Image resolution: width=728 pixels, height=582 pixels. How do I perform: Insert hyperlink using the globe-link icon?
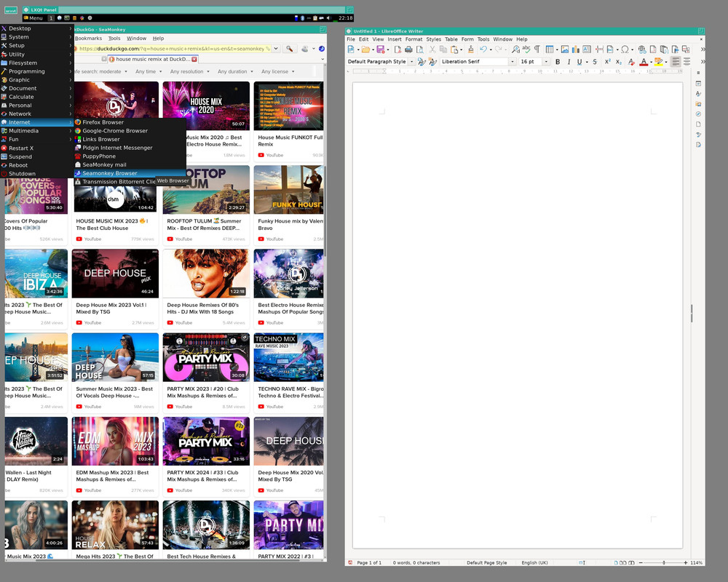642,49
